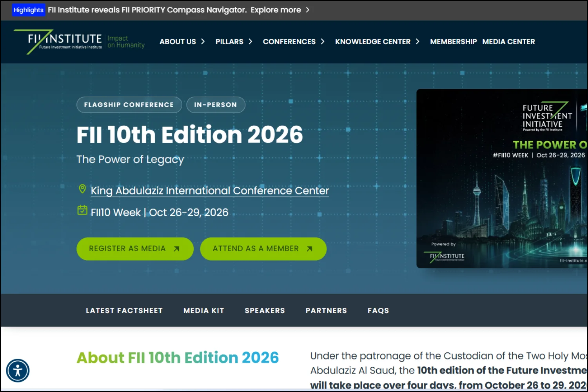Open the Knowledge Center menu
Screen dimensions: 588x392
[373, 42]
